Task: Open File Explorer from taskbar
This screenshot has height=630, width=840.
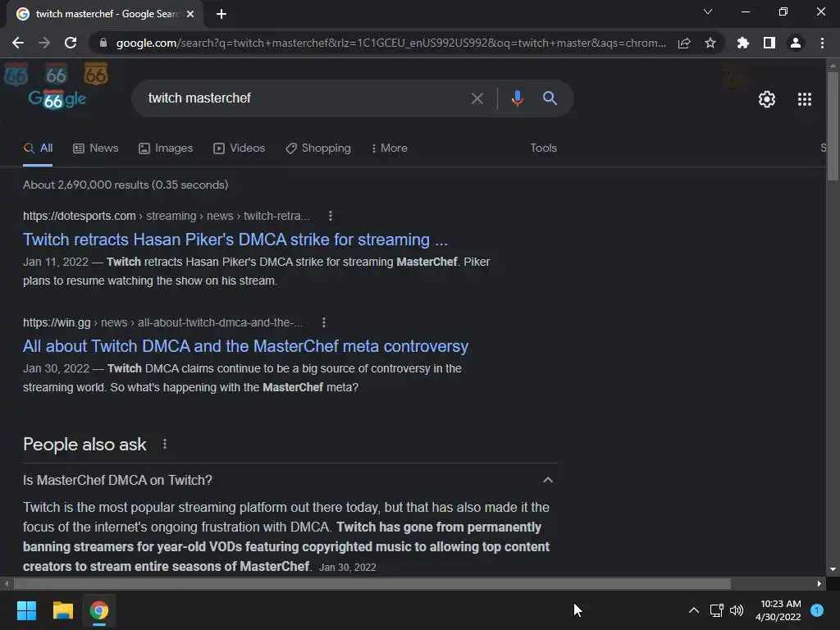Action: tap(62, 610)
